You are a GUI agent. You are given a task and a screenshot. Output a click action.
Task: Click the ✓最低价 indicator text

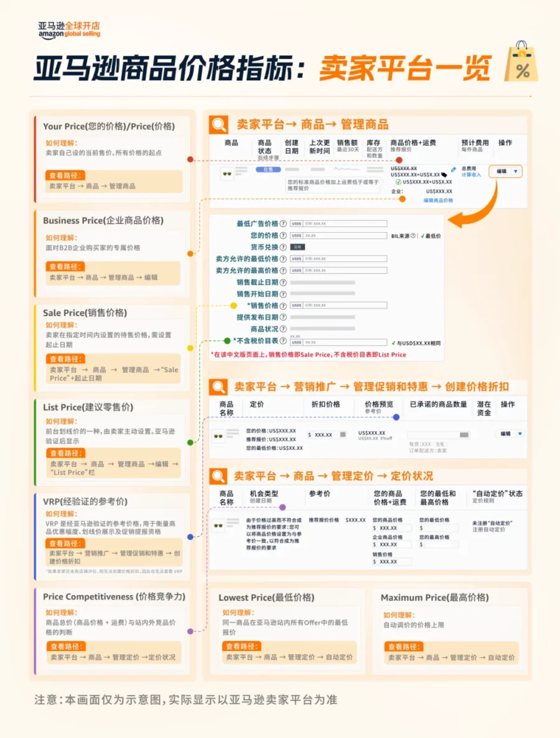431,236
